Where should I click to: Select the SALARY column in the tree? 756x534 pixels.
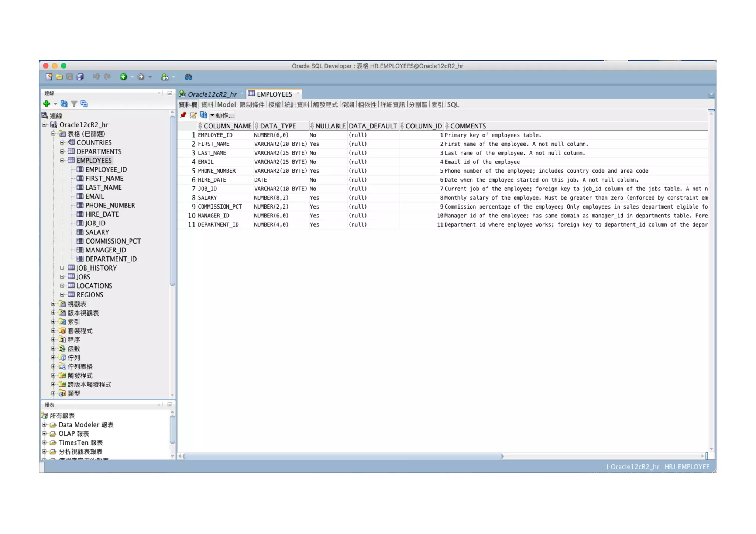point(97,232)
